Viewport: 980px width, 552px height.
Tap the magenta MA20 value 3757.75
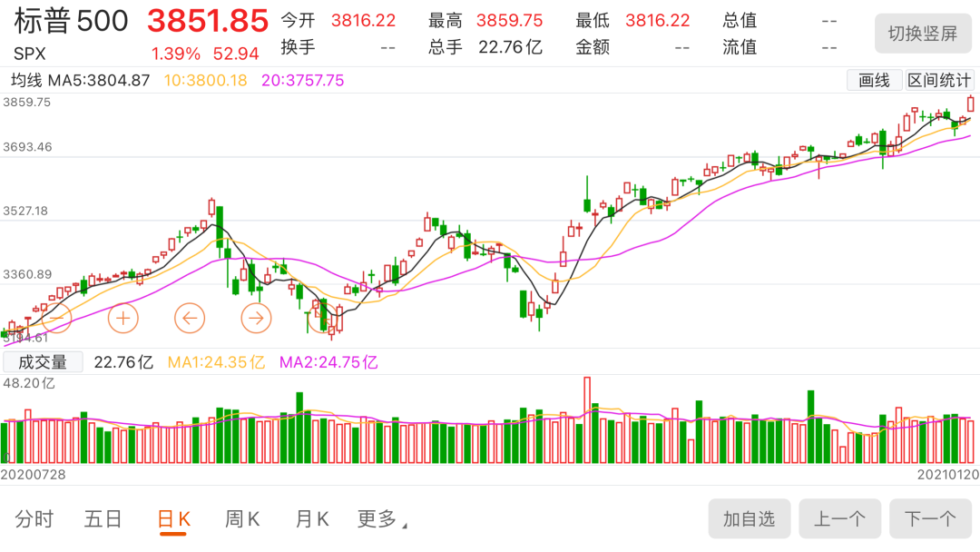(303, 81)
